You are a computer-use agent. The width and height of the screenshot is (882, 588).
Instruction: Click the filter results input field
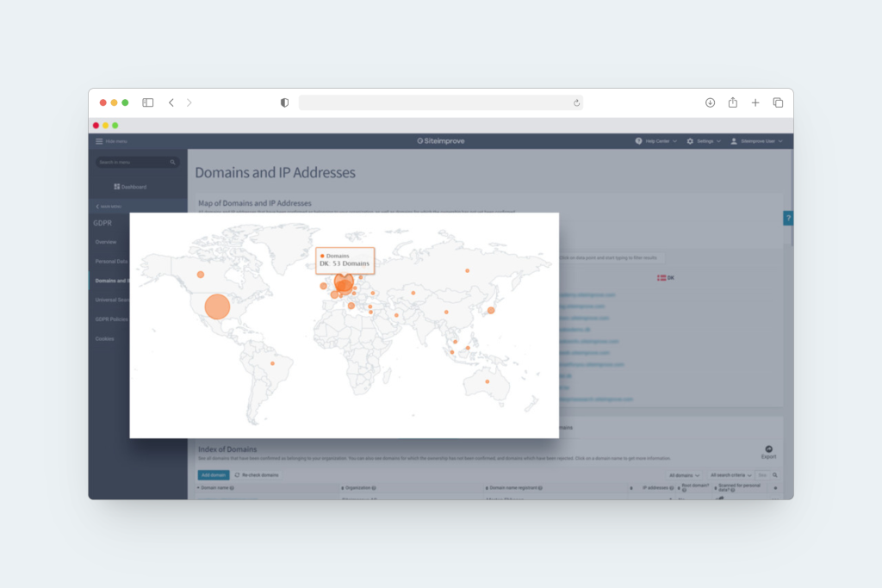pyautogui.click(x=612, y=257)
